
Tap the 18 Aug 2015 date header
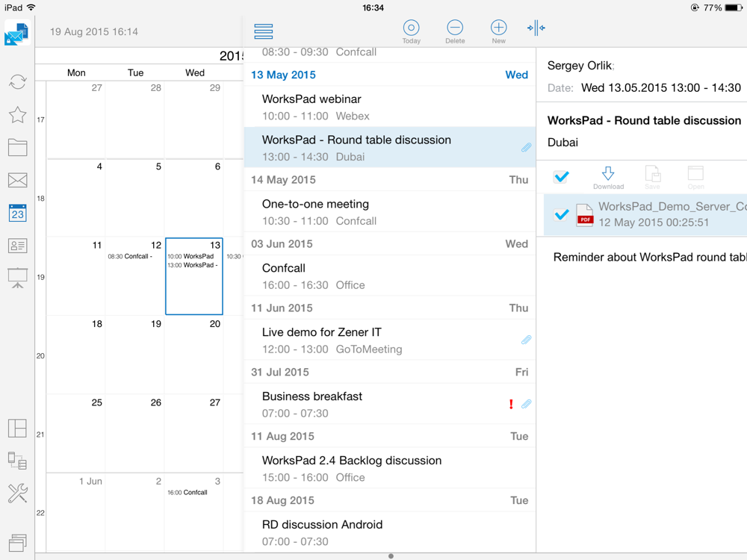click(390, 500)
